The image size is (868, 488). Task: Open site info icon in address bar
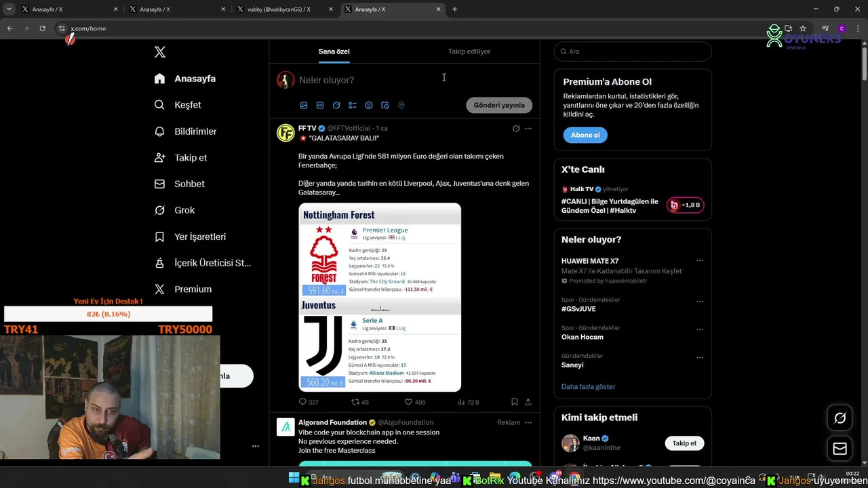62,28
